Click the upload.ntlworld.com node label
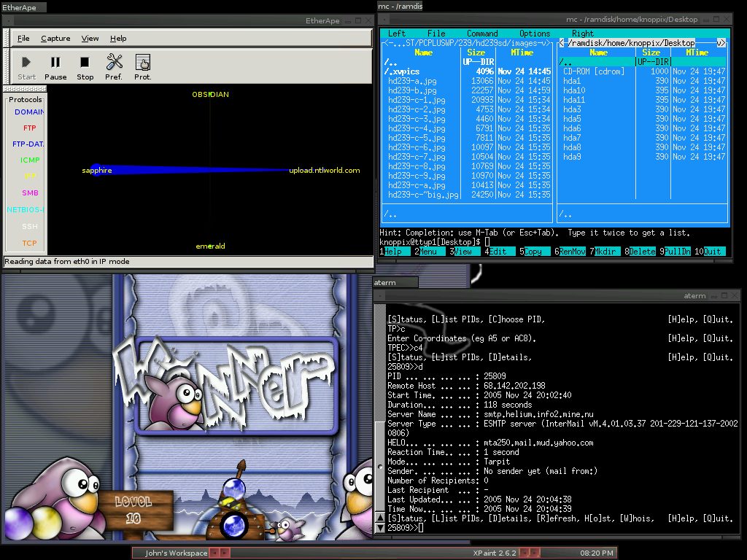The image size is (747, 560). tap(325, 170)
